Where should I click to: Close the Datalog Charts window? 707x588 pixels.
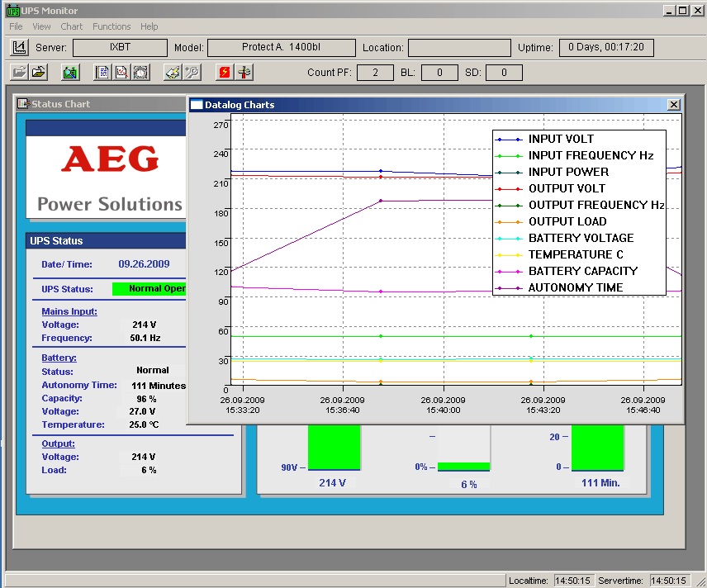point(674,105)
